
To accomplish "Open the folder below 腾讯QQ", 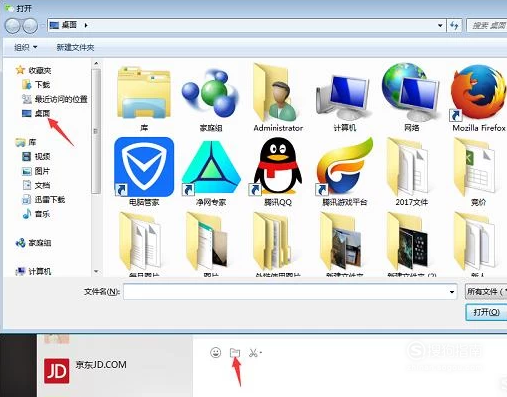I will [x=274, y=242].
